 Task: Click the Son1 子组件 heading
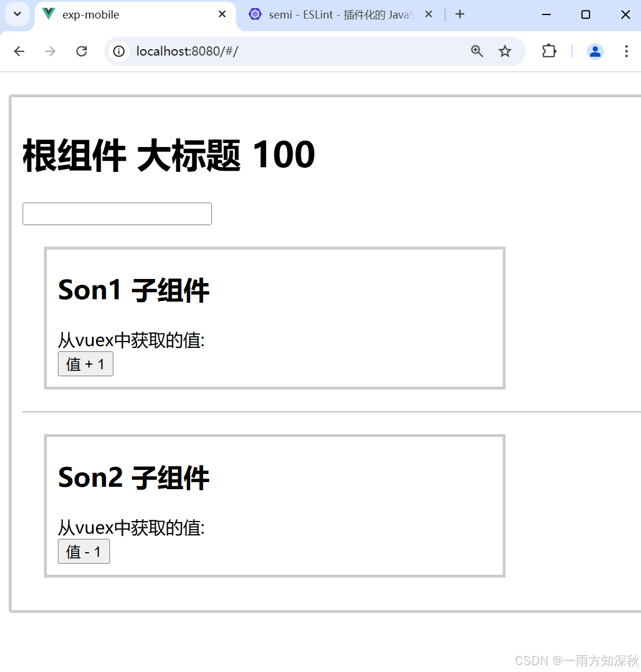(x=134, y=290)
